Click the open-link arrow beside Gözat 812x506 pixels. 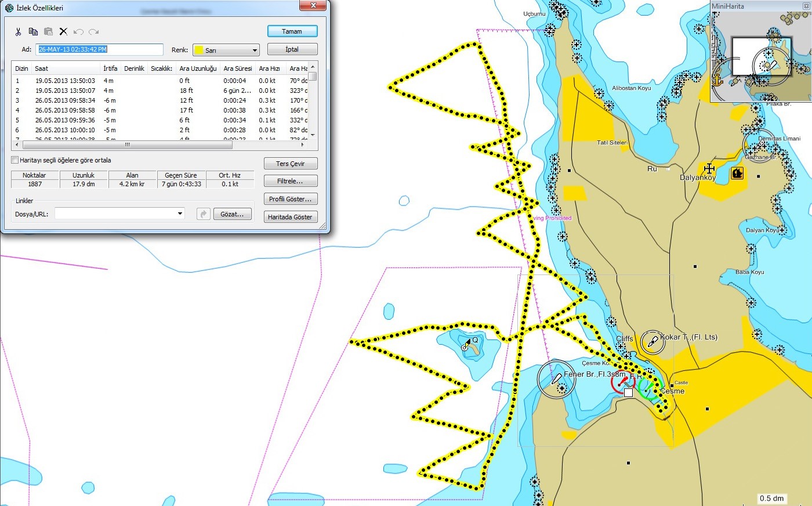(203, 214)
